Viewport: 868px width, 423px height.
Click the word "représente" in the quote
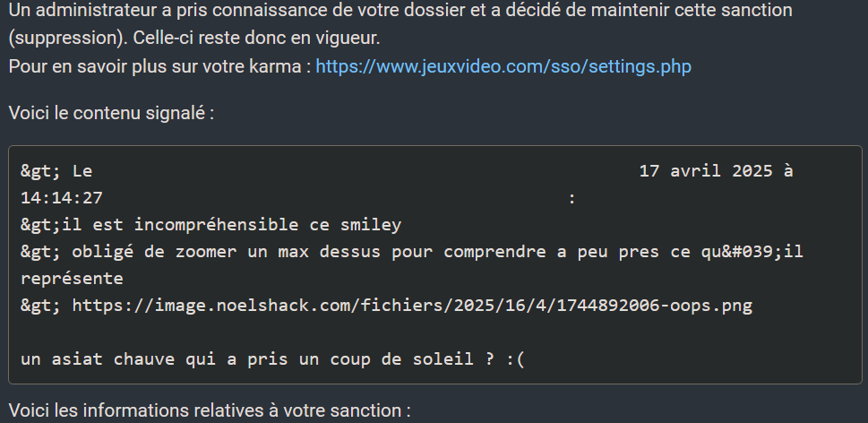coord(72,279)
